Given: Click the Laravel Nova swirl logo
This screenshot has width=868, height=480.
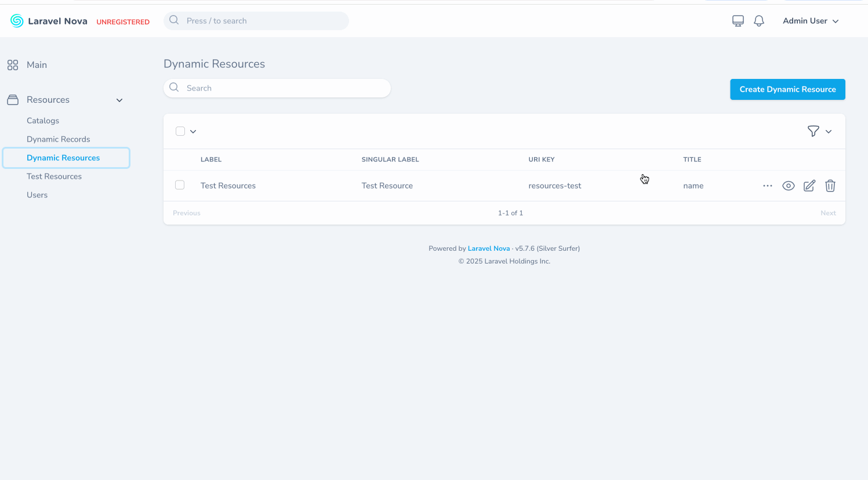Looking at the screenshot, I should (x=17, y=21).
